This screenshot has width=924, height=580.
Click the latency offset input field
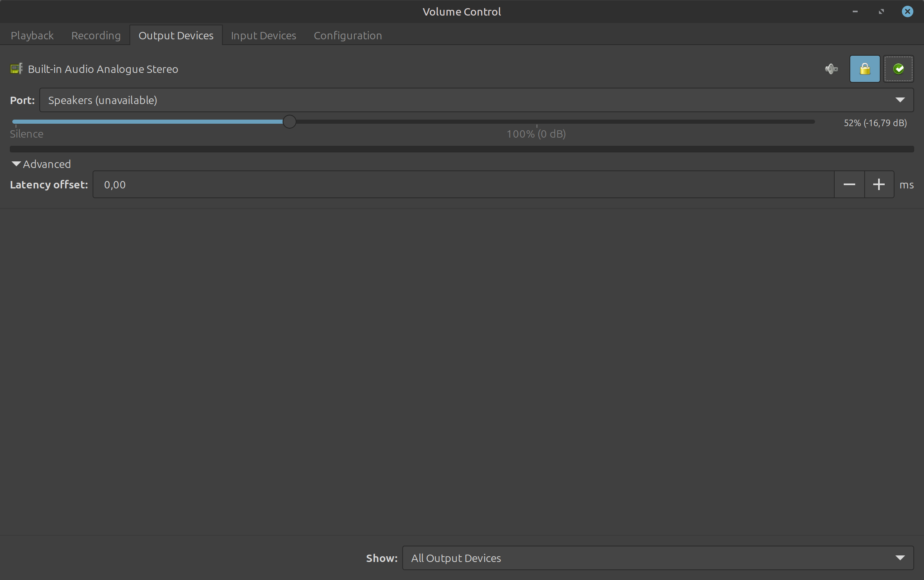463,185
